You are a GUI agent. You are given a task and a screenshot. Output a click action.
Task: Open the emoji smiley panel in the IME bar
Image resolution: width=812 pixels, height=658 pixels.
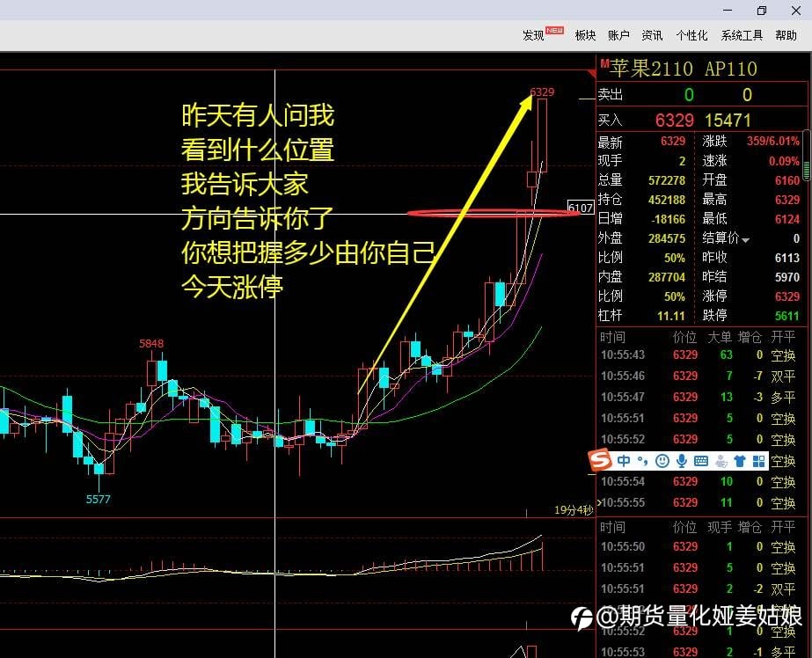pos(662,461)
